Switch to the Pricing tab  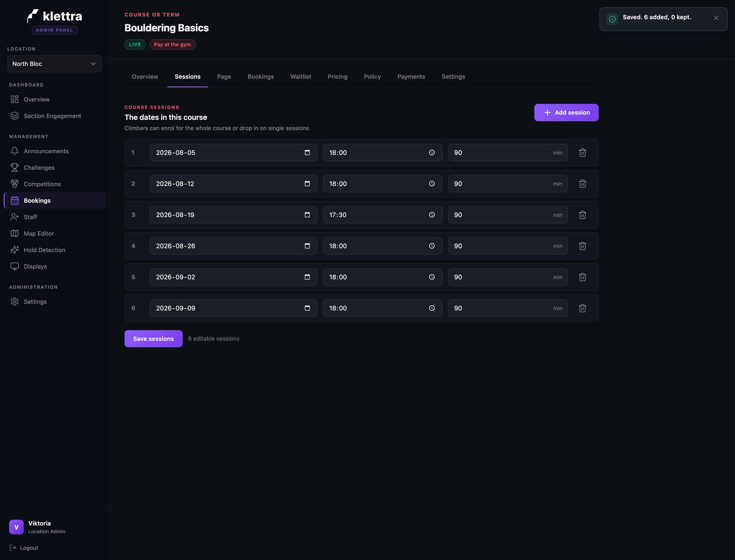pyautogui.click(x=338, y=77)
